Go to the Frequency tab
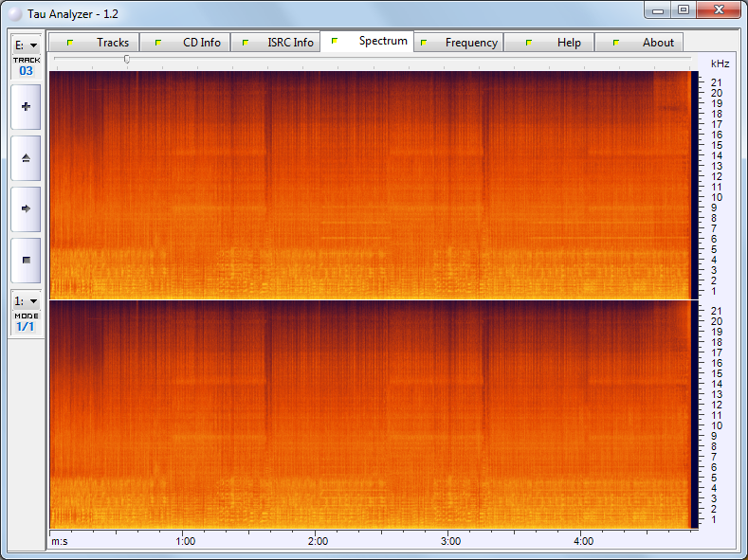The image size is (748, 560). 459,43
